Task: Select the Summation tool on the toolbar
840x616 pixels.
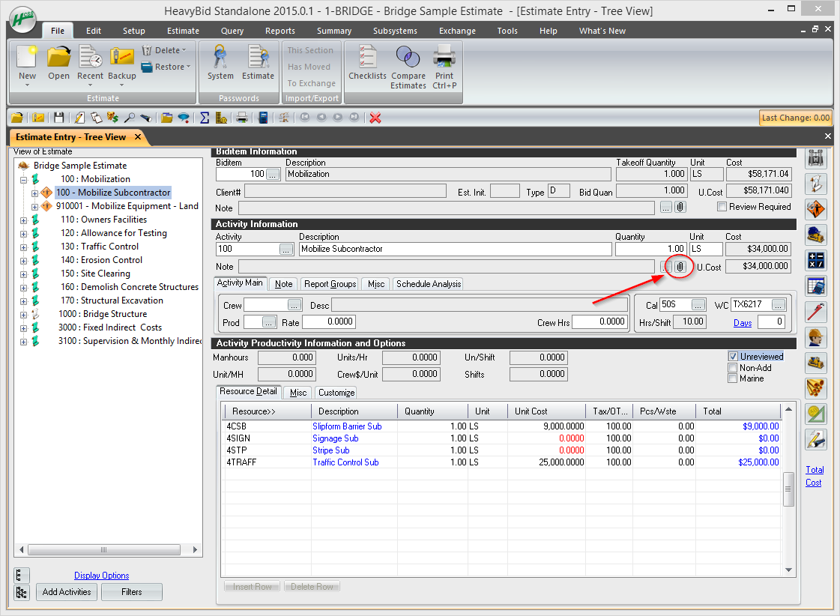Action: pos(204,118)
